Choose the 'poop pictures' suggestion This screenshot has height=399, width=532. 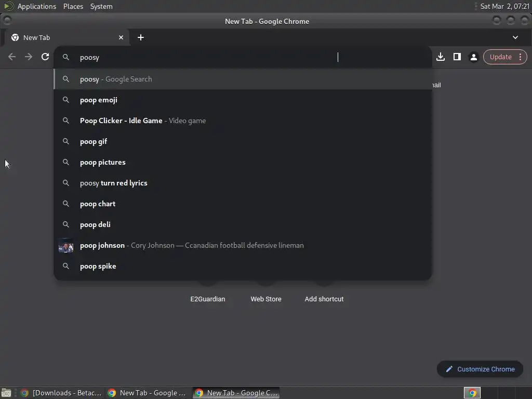[x=243, y=162]
